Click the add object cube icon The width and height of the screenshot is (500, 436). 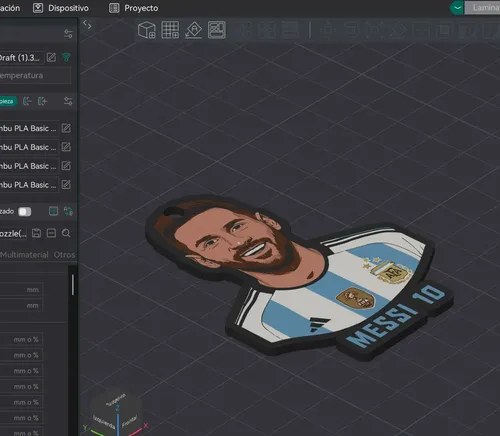147,30
